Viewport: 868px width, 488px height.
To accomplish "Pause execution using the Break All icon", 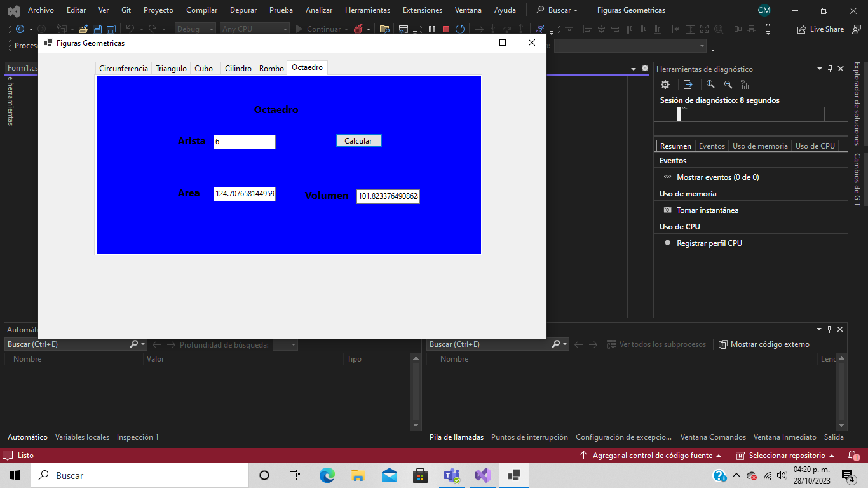I will (x=431, y=29).
